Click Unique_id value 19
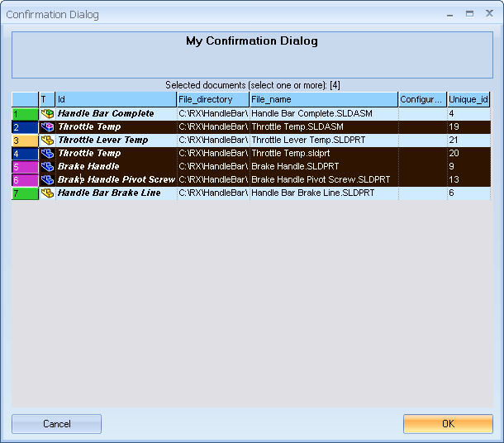The image size is (504, 443). click(454, 126)
